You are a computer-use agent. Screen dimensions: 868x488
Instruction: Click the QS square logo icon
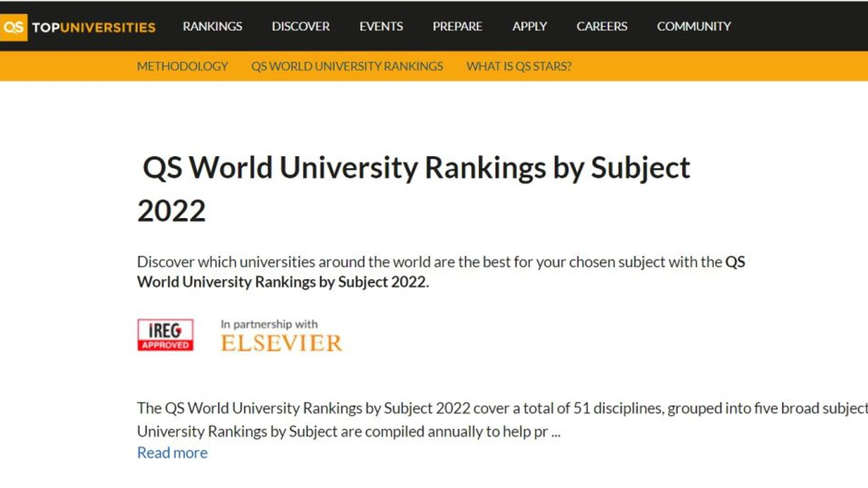click(14, 27)
